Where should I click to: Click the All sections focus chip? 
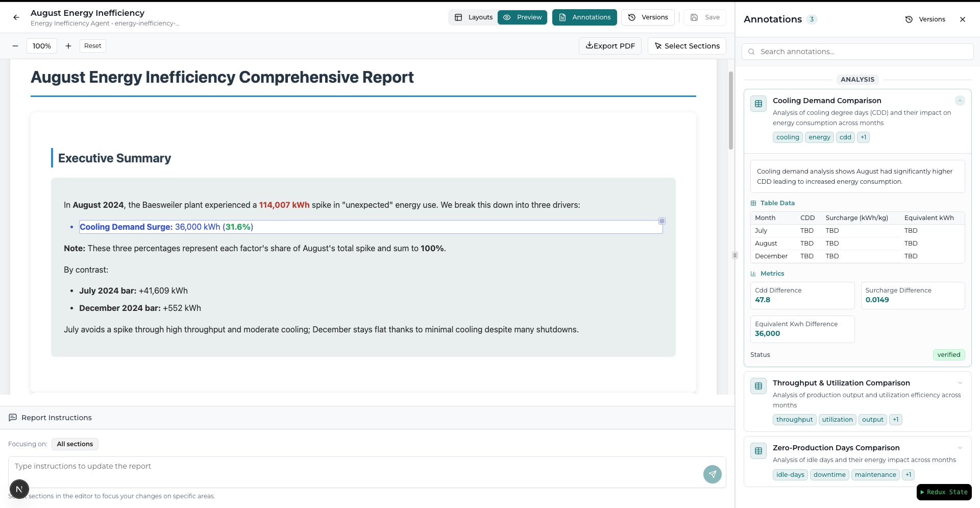pyautogui.click(x=75, y=444)
